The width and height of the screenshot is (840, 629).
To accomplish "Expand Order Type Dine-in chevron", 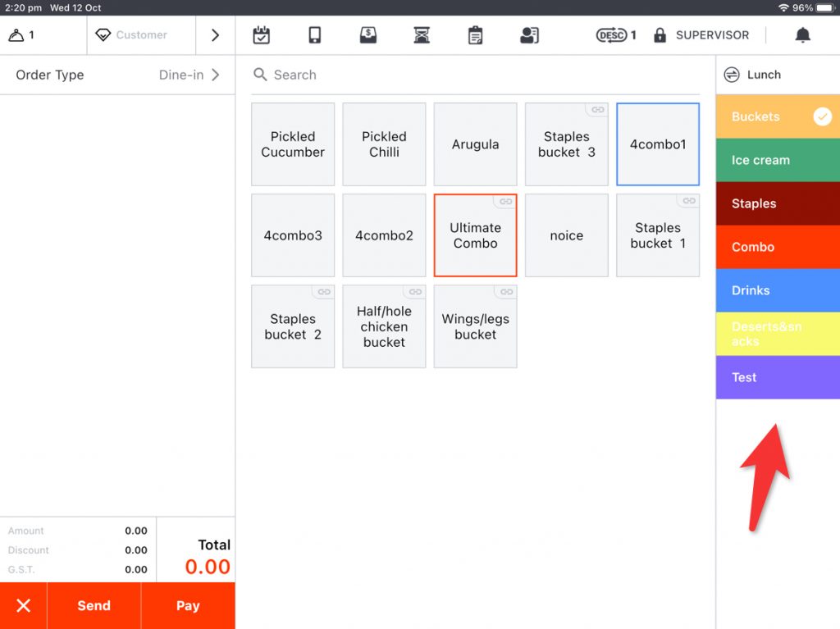I will (216, 75).
